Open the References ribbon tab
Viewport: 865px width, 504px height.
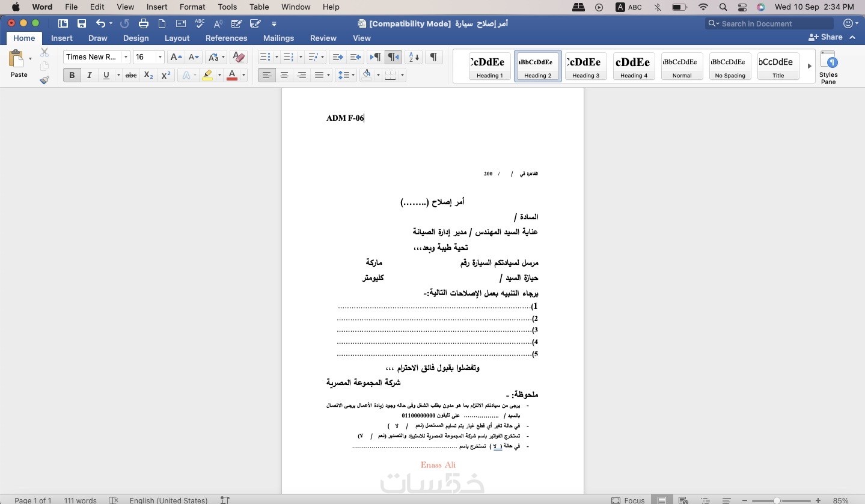[x=226, y=38]
